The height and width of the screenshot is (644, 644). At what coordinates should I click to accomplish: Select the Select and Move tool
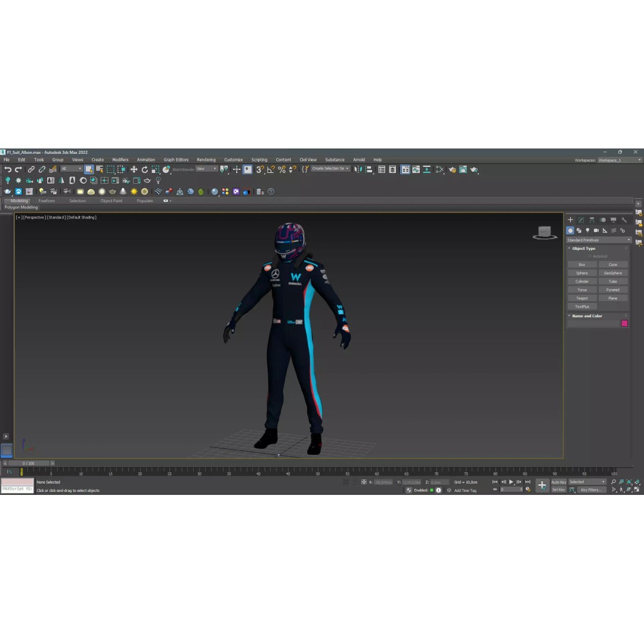134,170
